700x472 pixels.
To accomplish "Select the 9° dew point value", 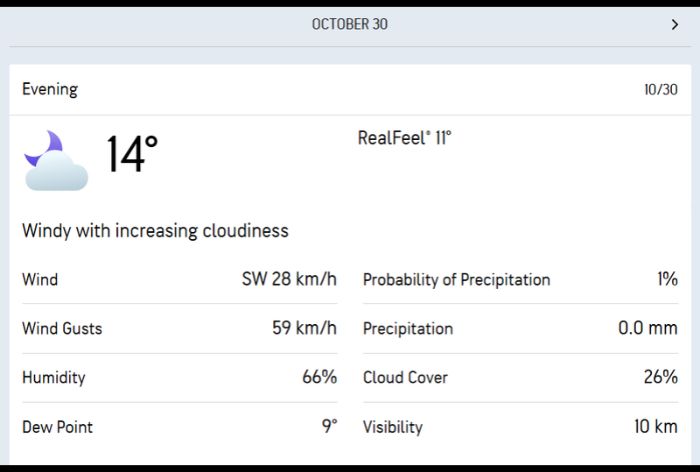I will point(329,426).
